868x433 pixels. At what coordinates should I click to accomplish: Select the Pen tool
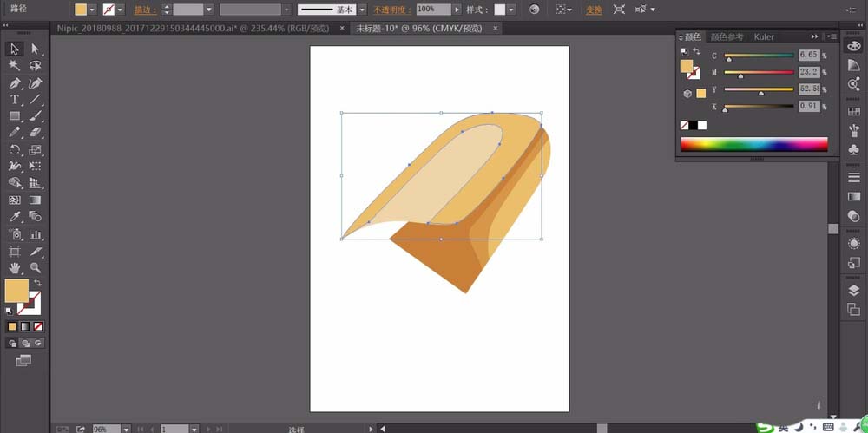pos(15,83)
